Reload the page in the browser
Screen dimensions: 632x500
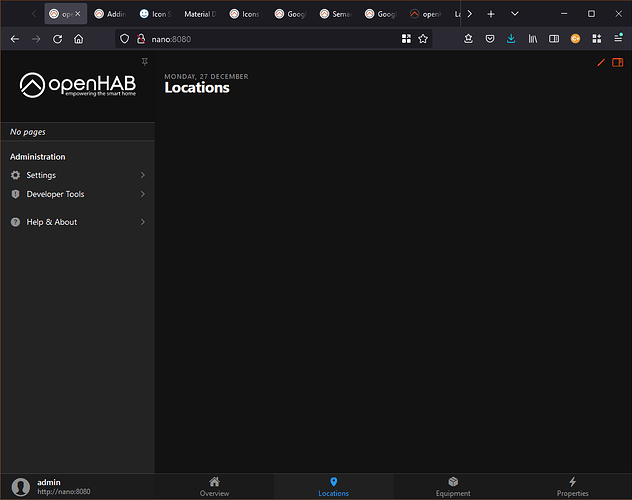[x=58, y=39]
